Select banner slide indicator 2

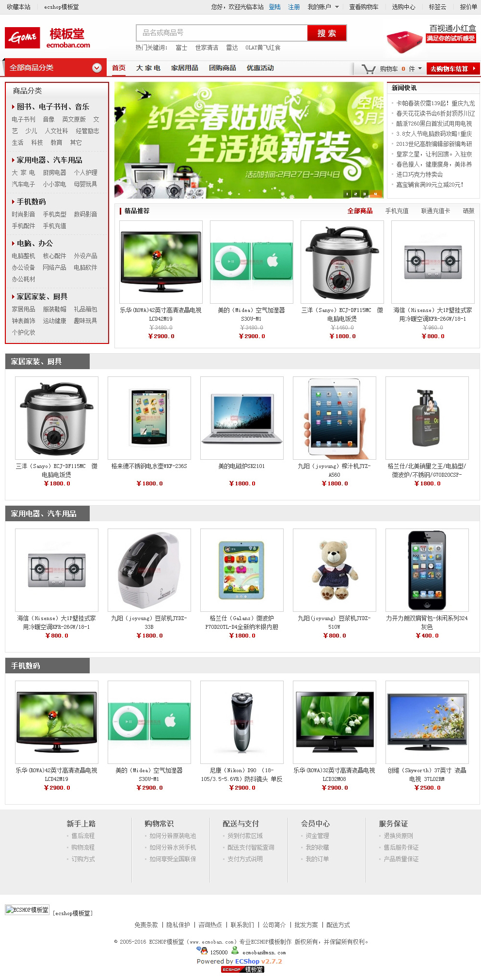click(356, 194)
